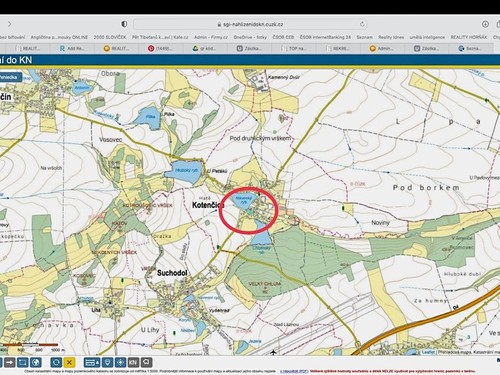Open the '2000 SLOVÍČEK' bookmark
The image size is (500, 375).
[x=110, y=37]
